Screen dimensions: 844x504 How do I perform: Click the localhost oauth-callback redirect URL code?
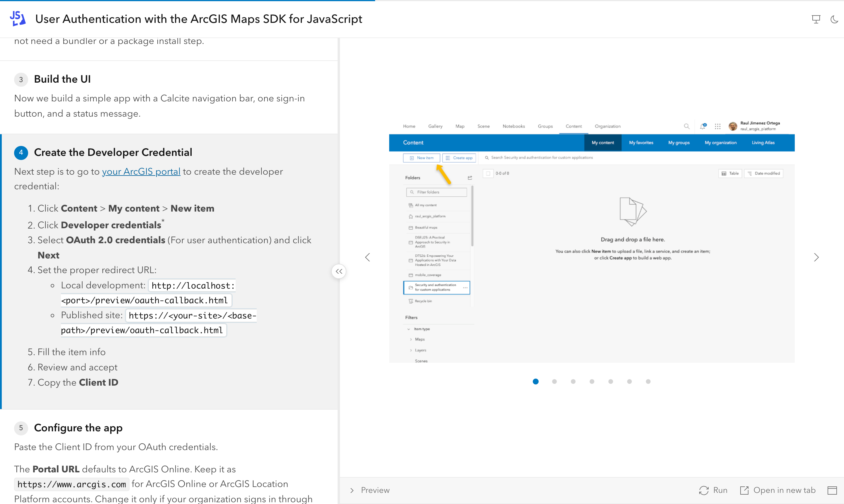148,293
